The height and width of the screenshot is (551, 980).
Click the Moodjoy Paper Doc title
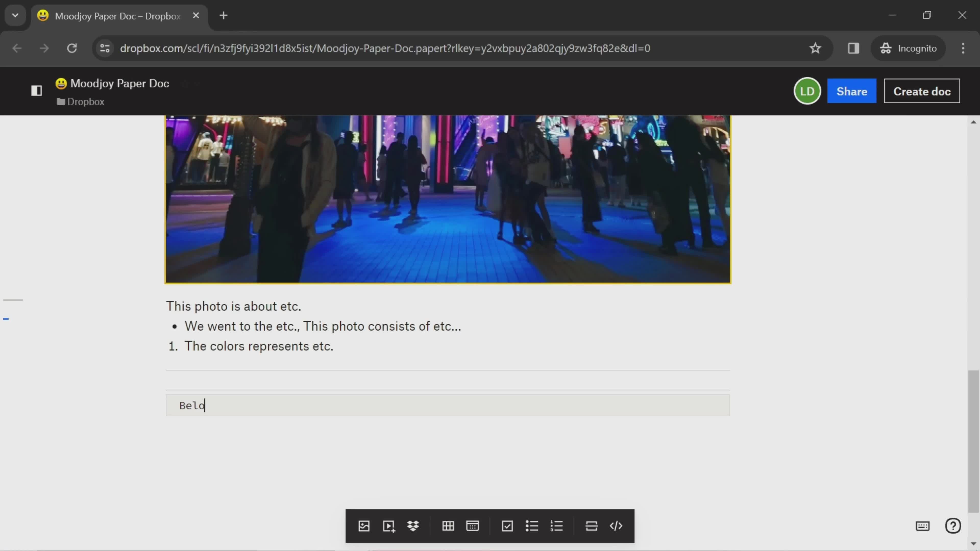pyautogui.click(x=119, y=83)
